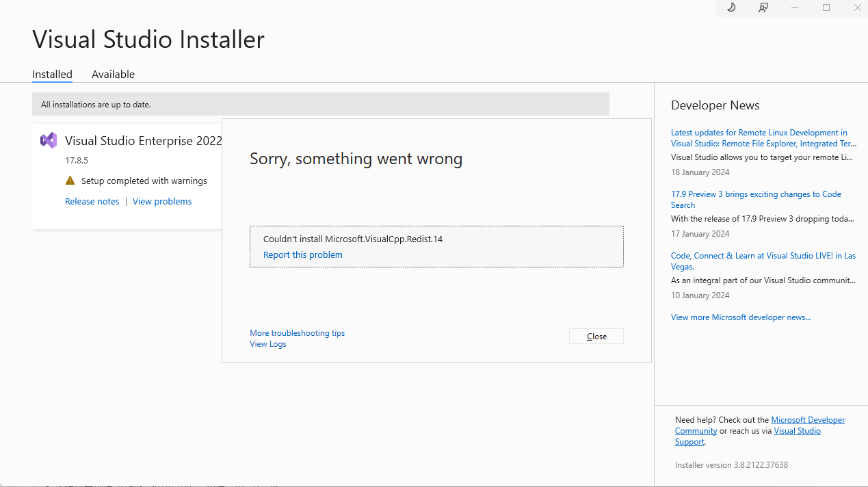Open the send feedback icon
This screenshot has height=487, width=868.
click(763, 8)
